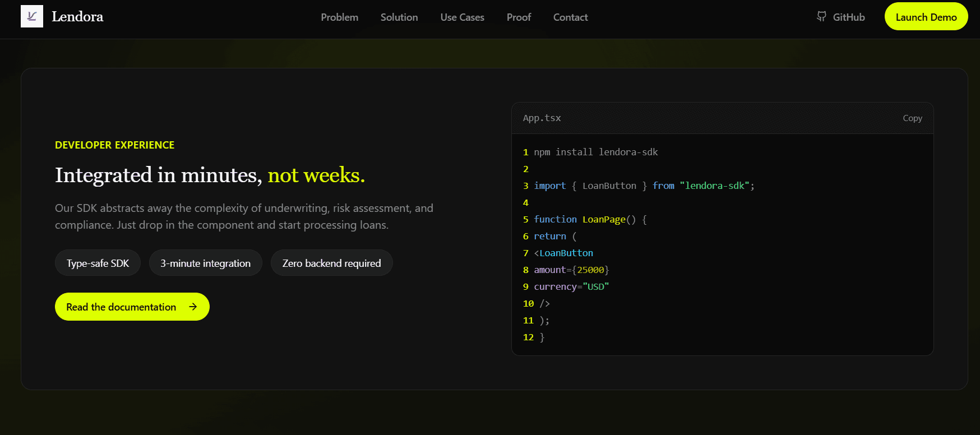Image resolution: width=980 pixels, height=435 pixels.
Task: Click the App.tsx file name label
Action: click(x=542, y=118)
